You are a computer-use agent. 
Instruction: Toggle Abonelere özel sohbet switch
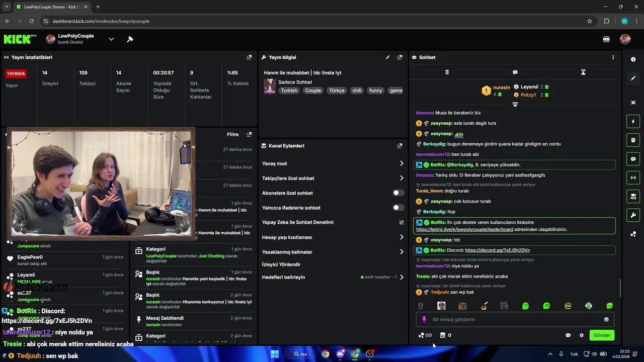[398, 193]
